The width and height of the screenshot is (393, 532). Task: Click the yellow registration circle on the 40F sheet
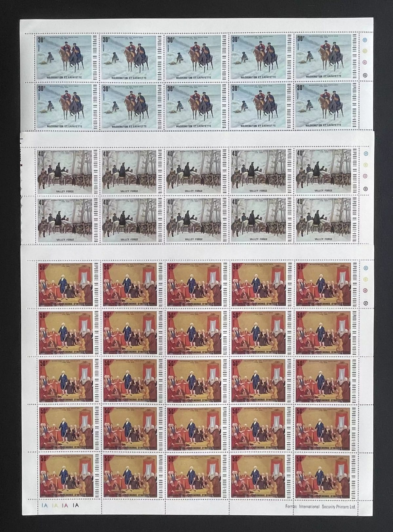point(365,166)
